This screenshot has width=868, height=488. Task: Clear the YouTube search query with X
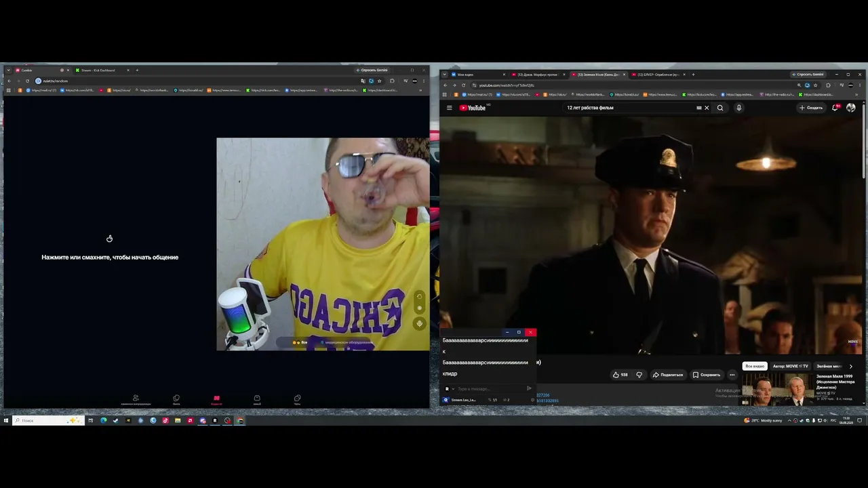pos(707,108)
